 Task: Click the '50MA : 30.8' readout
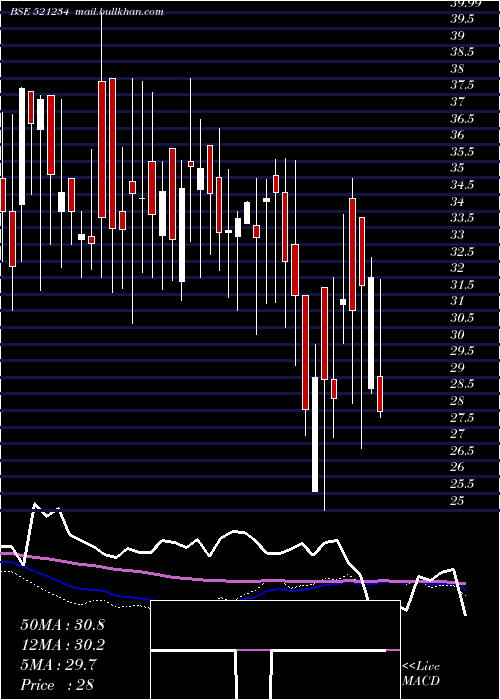[62, 625]
